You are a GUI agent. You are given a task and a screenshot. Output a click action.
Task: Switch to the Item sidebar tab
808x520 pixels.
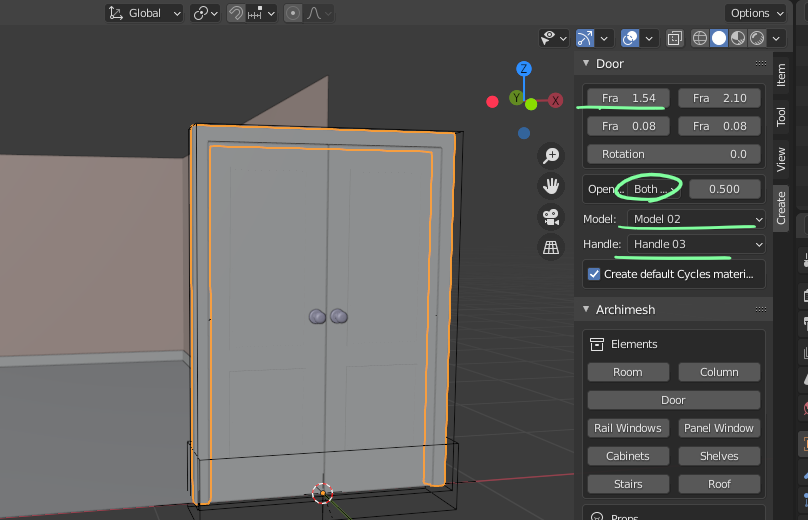[781, 75]
